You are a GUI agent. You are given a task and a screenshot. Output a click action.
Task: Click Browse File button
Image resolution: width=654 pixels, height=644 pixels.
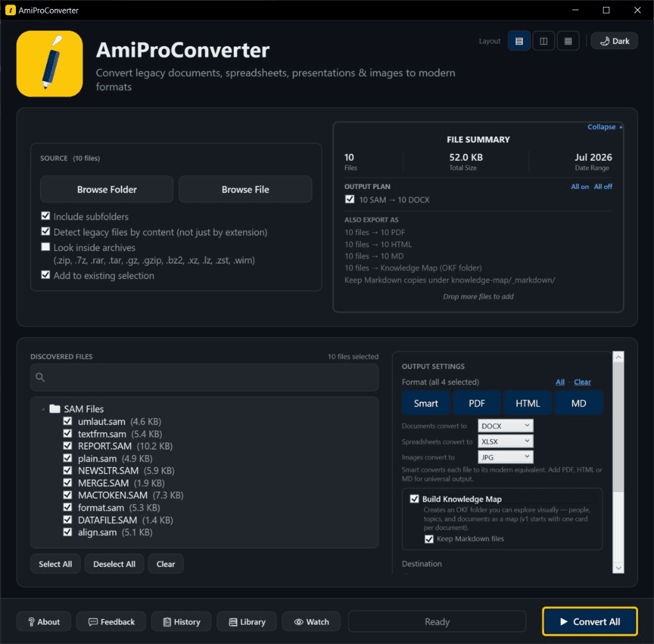[245, 189]
